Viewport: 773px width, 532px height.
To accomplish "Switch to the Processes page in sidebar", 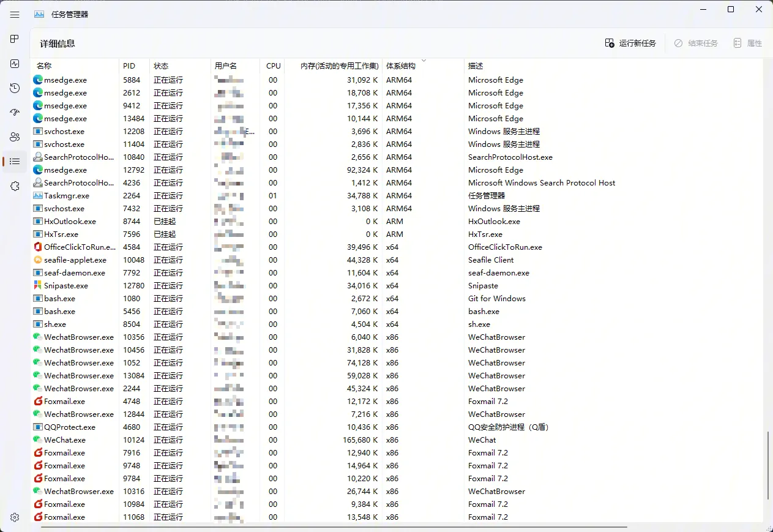I will 15,39.
